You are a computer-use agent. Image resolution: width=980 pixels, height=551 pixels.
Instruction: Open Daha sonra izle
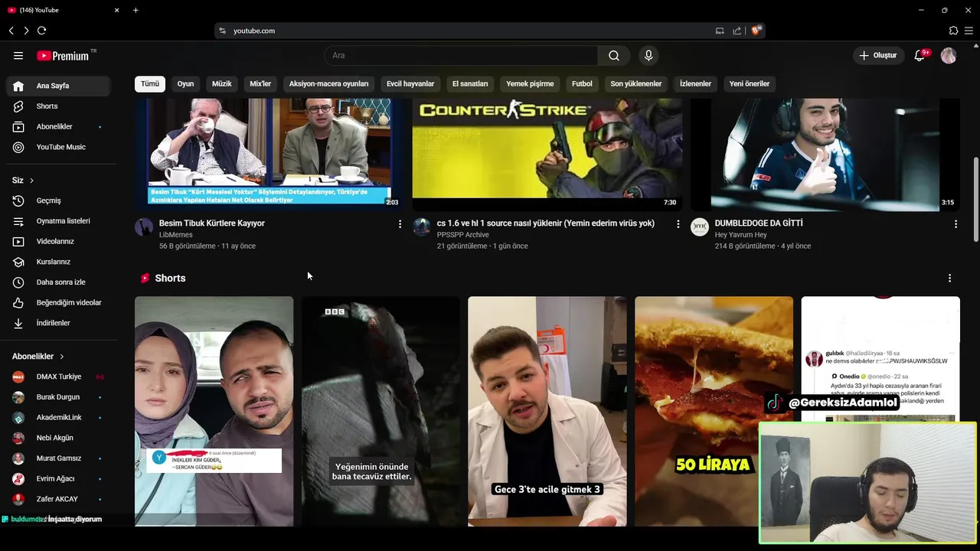59,282
